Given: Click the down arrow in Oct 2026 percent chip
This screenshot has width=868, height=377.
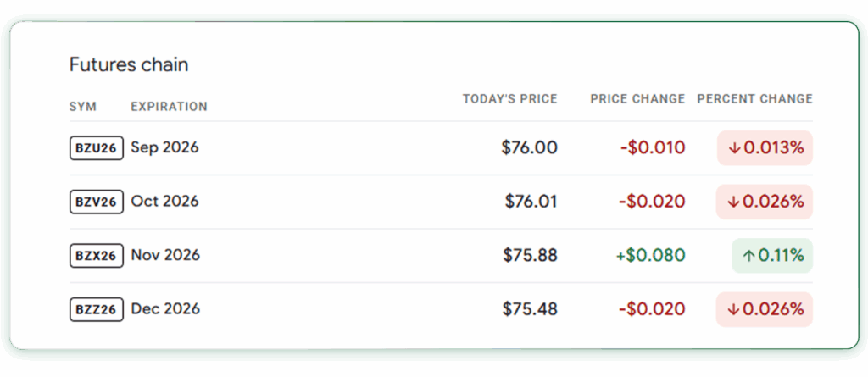Looking at the screenshot, I should pyautogui.click(x=734, y=202).
